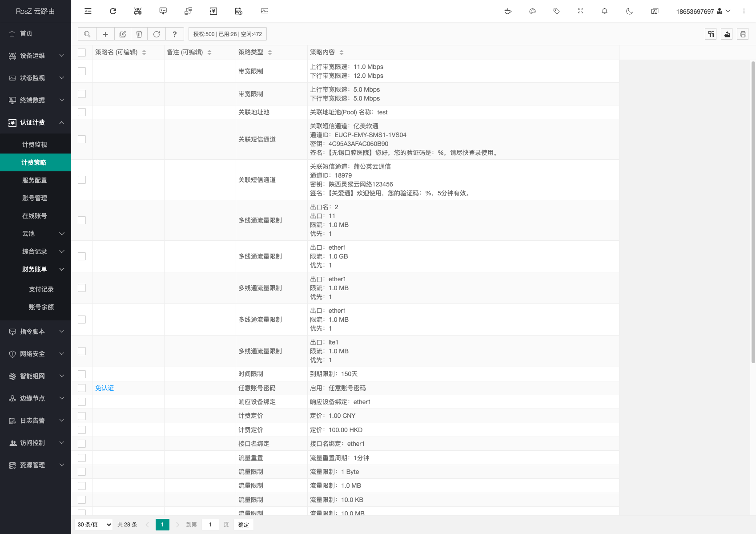756x534 pixels.
Task: Open the 18653697697 user account dropdown
Action: [x=703, y=11]
